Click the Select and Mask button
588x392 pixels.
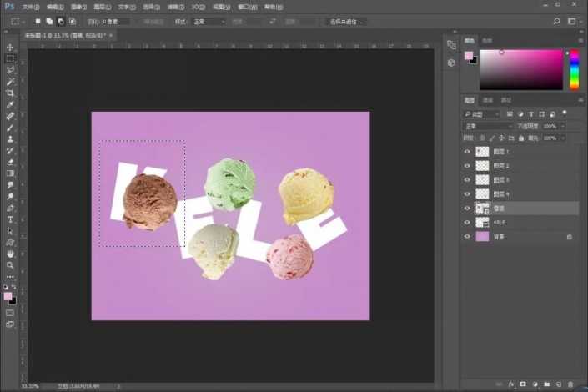point(345,22)
